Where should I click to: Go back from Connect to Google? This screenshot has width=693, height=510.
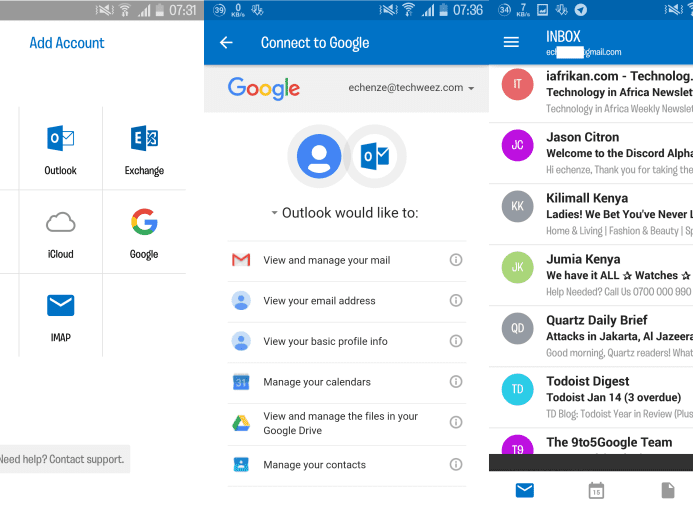(226, 43)
